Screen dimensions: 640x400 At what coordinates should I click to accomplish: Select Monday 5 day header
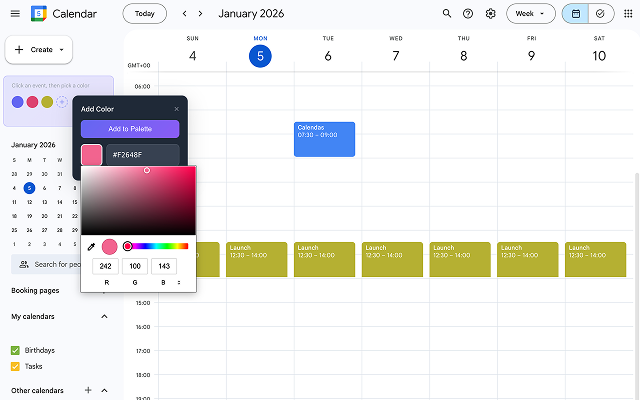[x=260, y=56]
